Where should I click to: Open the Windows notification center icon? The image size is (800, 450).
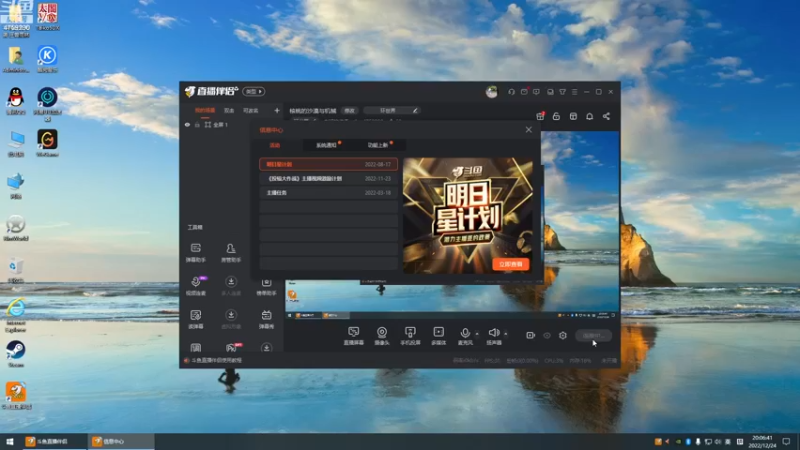point(786,441)
